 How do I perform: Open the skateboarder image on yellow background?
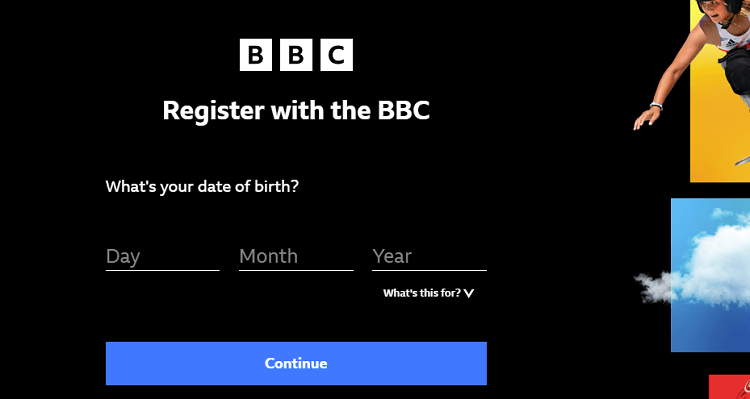tap(720, 91)
